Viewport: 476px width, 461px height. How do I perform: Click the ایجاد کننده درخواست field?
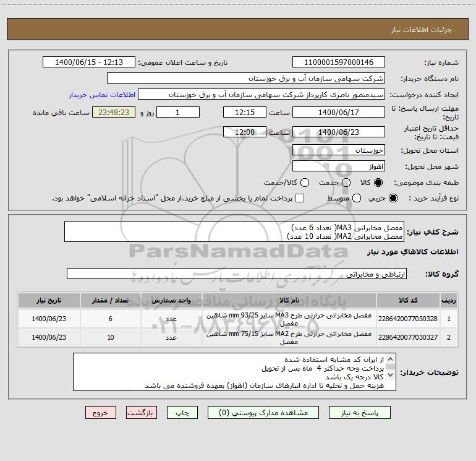[x=261, y=94]
